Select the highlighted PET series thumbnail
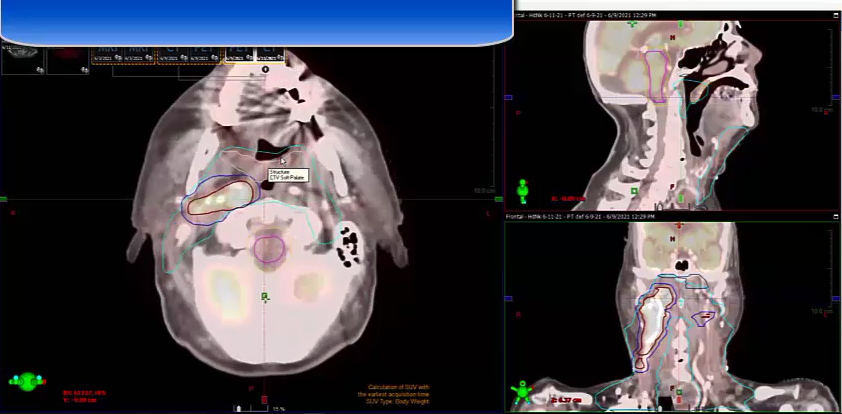 click(x=238, y=54)
